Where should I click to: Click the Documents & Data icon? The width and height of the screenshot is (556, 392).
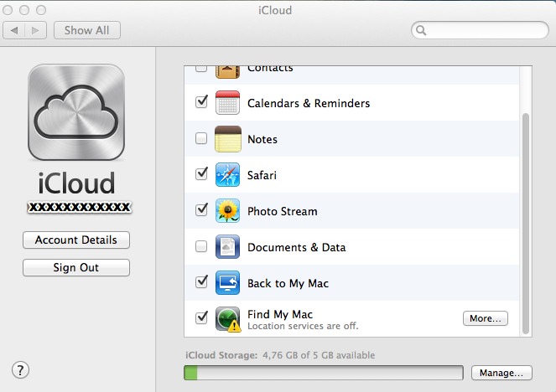[227, 247]
